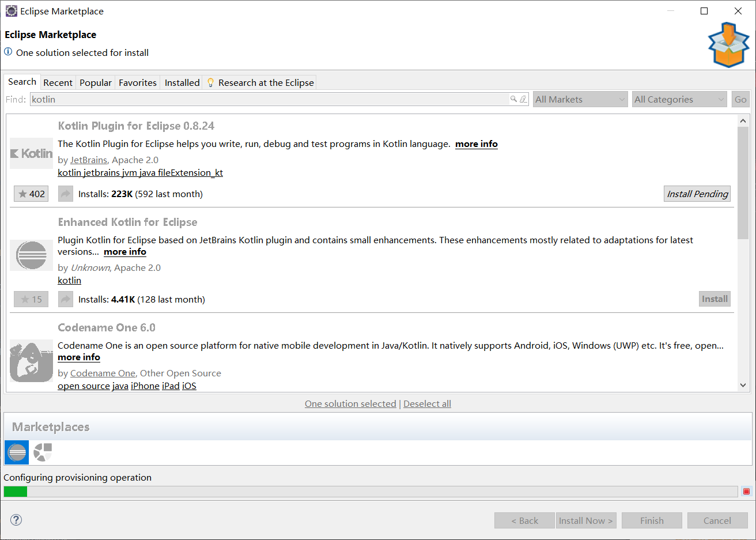The image size is (756, 540).
Task: Click the kotlin tag under Enhanced Kotlin
Action: [69, 281]
